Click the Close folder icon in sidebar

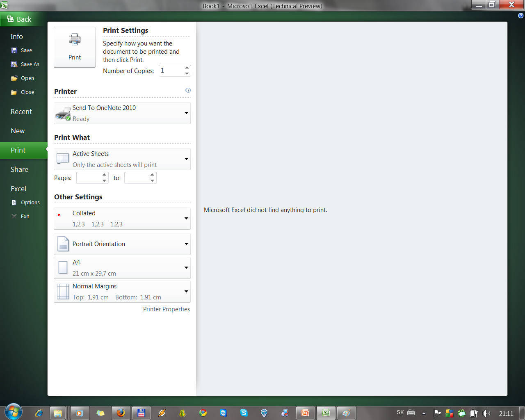[14, 92]
